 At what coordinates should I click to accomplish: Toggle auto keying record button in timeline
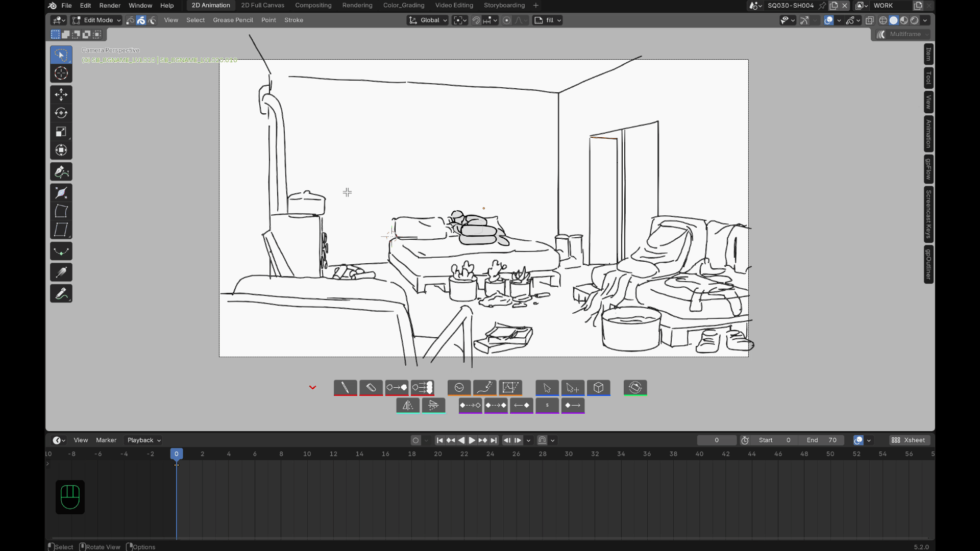(x=415, y=440)
